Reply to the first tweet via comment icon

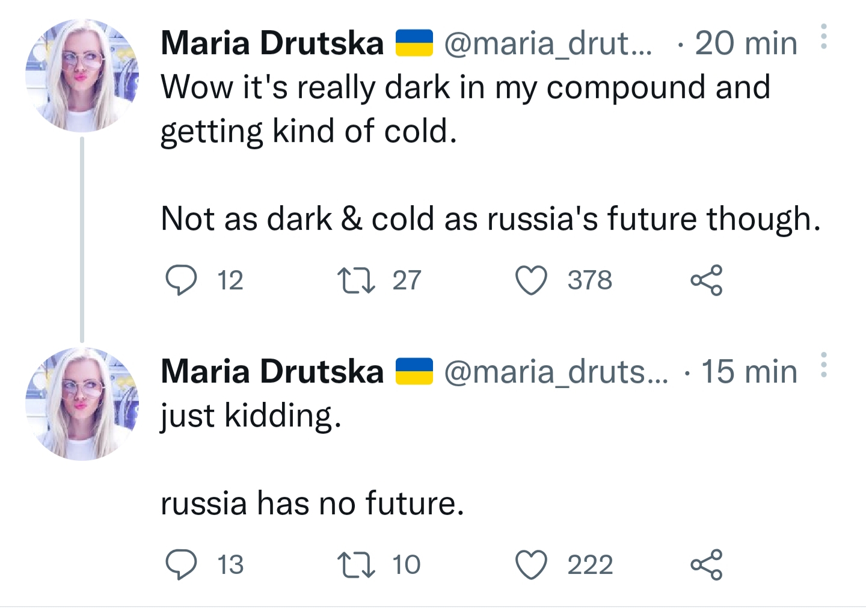tap(181, 280)
